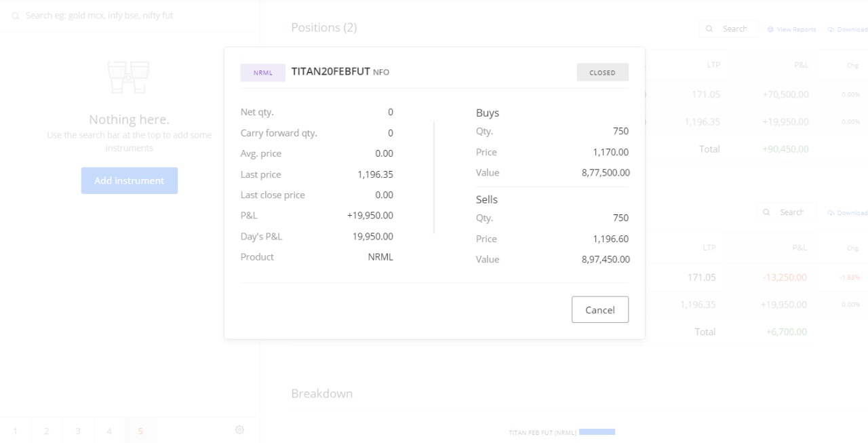Open watchlist tab 3
Viewport: 868px width, 443px height.
(78, 431)
